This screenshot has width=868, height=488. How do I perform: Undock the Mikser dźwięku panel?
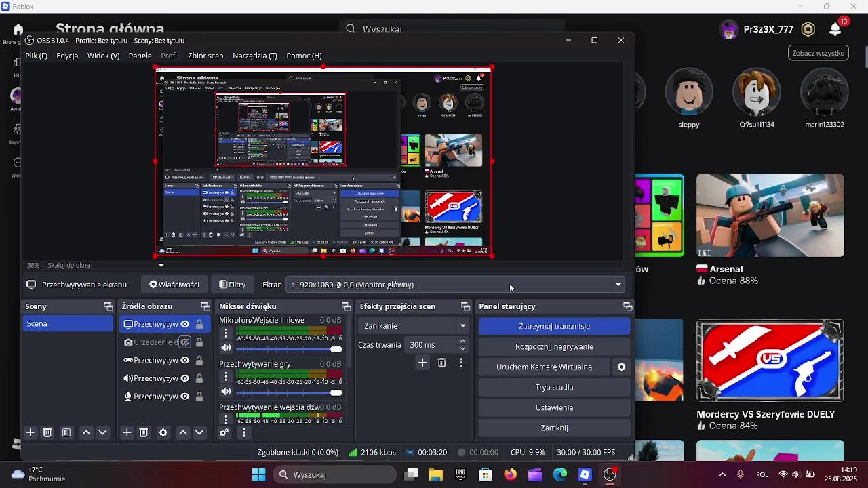pos(346,306)
